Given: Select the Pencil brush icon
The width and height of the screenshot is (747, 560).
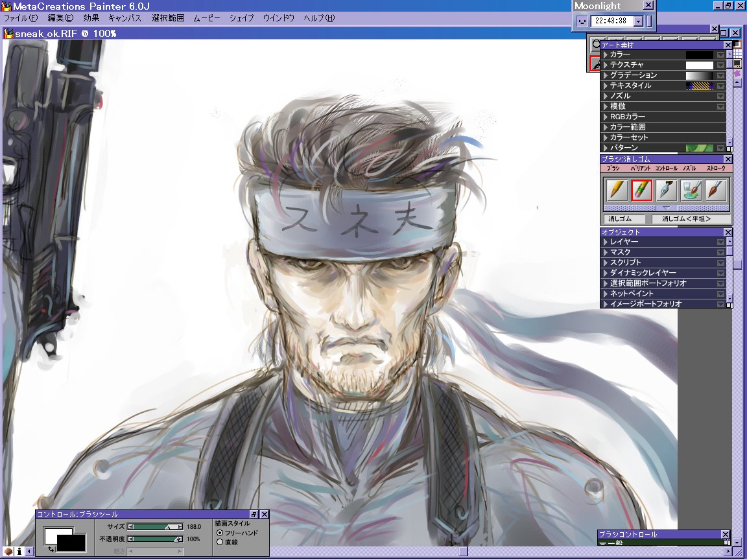Looking at the screenshot, I should coord(617,191).
